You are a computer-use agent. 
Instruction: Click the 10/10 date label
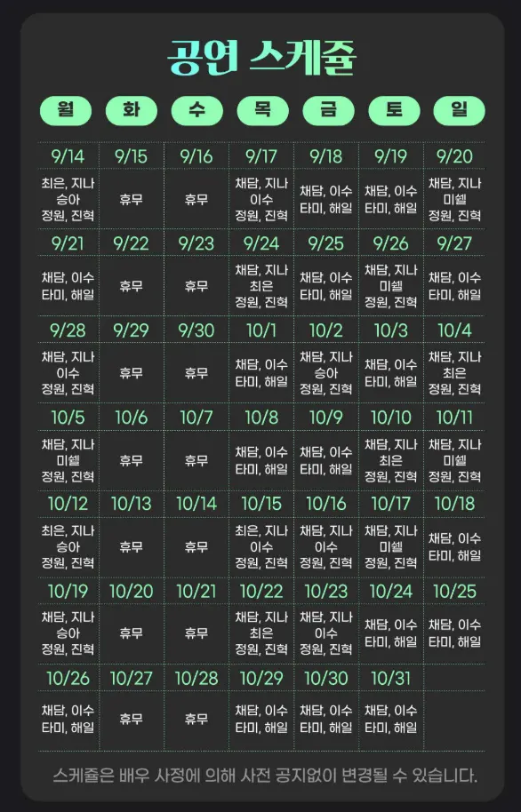click(x=391, y=417)
